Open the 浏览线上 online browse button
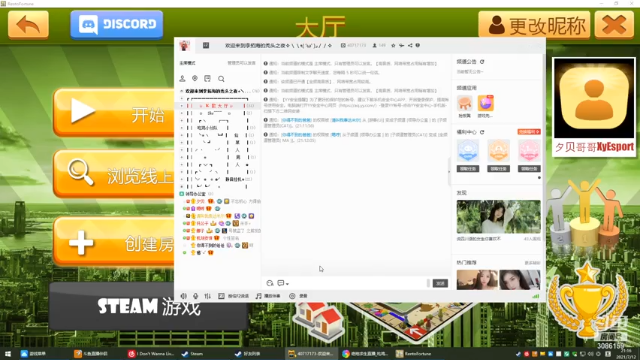Viewport: 640px width, 360px height. [x=114, y=174]
